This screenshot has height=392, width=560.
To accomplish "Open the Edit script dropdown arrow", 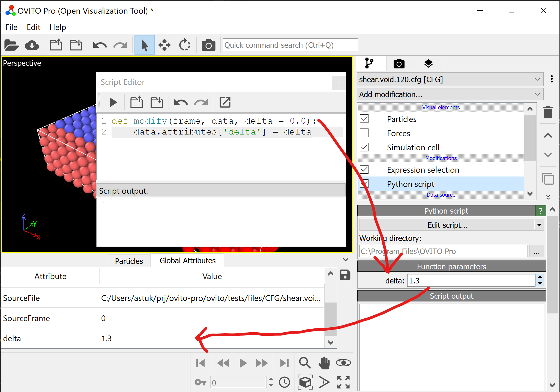I will 539,225.
